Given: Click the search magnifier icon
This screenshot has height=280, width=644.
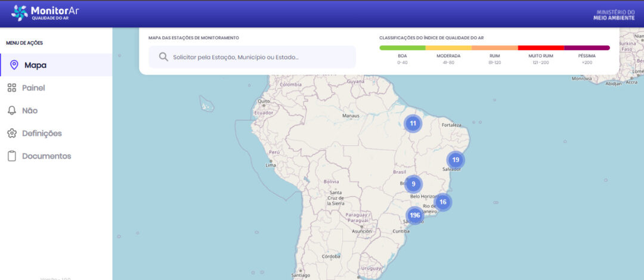Looking at the screenshot, I should 163,57.
